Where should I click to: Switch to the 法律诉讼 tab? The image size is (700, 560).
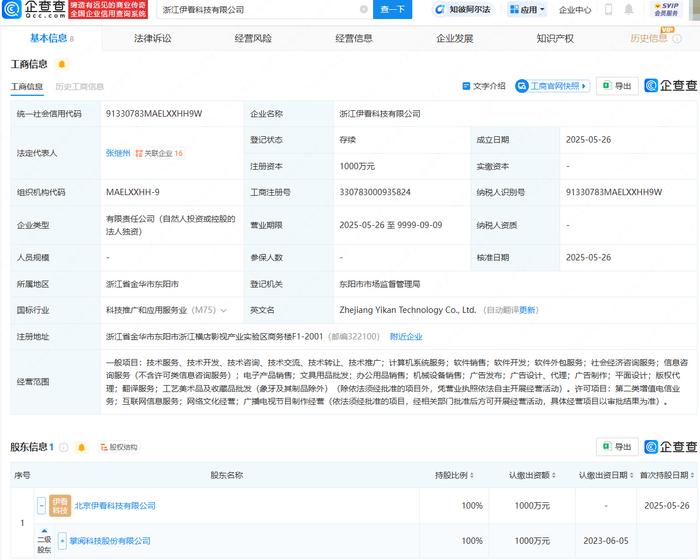(x=153, y=38)
